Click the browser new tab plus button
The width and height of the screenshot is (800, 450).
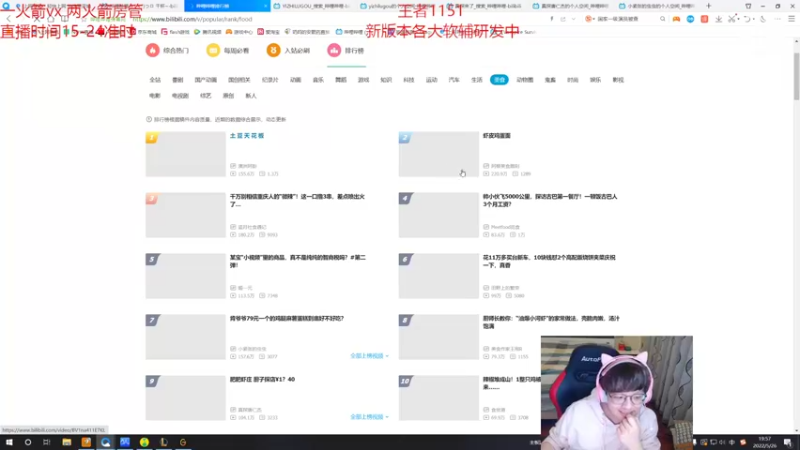pos(708,6)
